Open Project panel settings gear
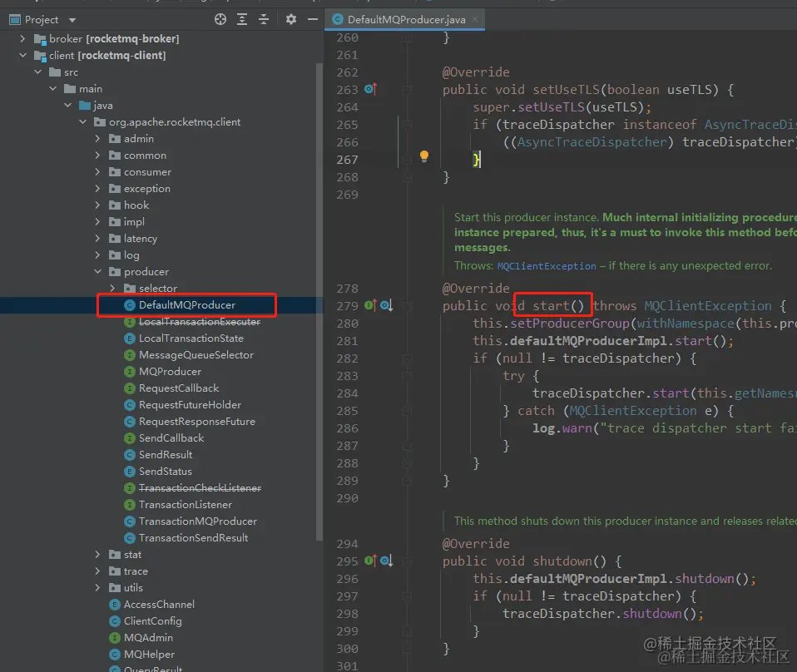The image size is (797, 672). [290, 20]
